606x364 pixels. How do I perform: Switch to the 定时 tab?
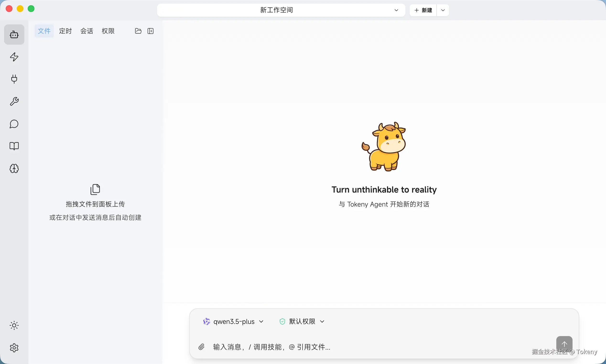pos(65,31)
